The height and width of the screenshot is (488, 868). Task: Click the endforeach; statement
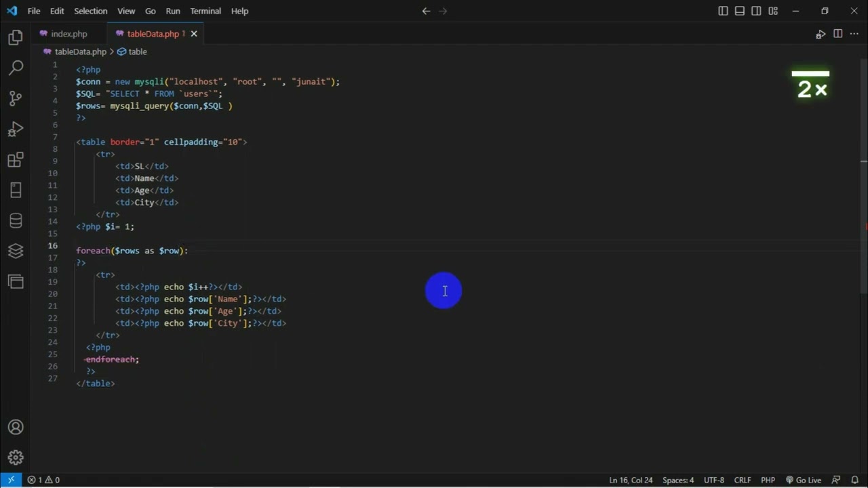coord(112,359)
